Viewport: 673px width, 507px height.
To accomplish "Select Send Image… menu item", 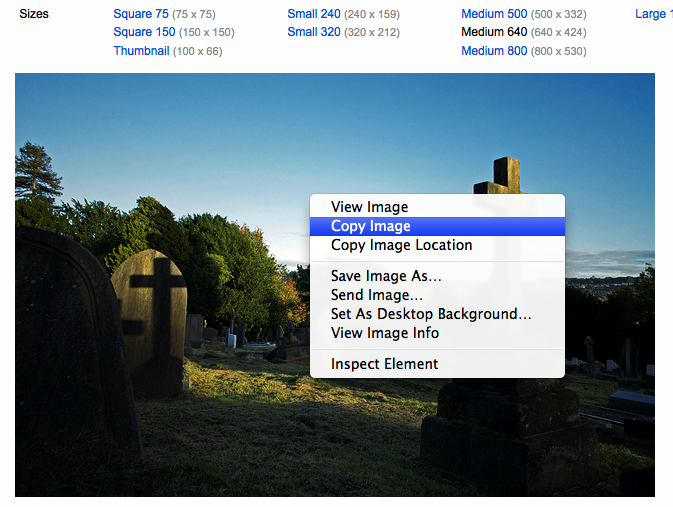I will point(437,295).
